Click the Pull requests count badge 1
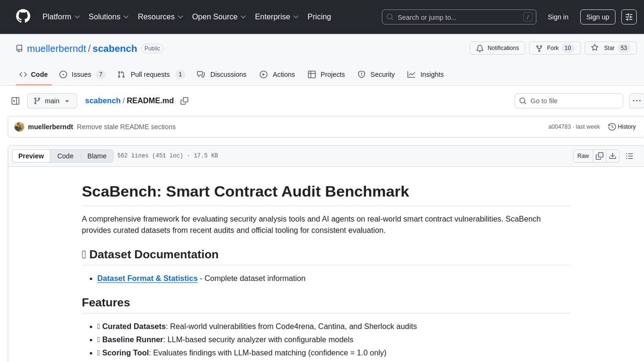The height and width of the screenshot is (362, 644). pyautogui.click(x=180, y=74)
